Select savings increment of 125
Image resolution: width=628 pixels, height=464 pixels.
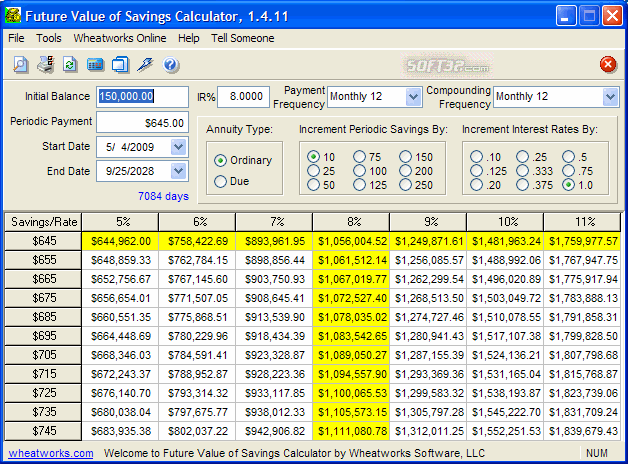[x=370, y=185]
